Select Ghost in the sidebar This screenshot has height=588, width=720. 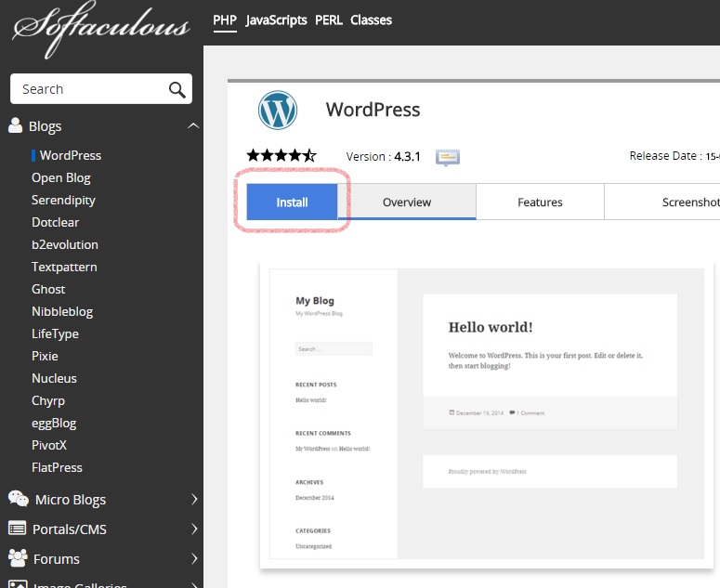coord(48,289)
